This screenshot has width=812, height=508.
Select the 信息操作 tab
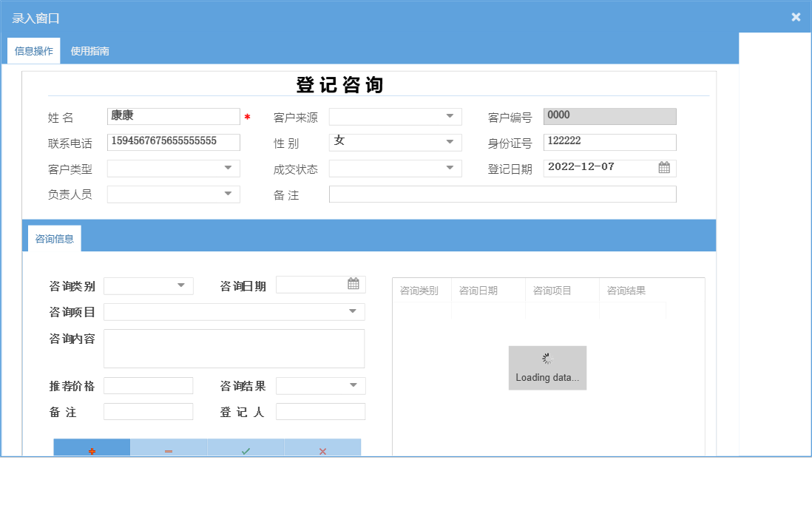click(33, 51)
